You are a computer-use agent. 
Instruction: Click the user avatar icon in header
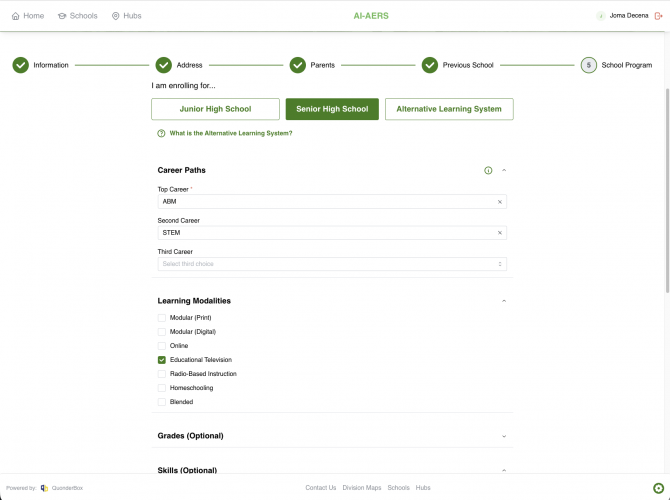click(x=600, y=16)
